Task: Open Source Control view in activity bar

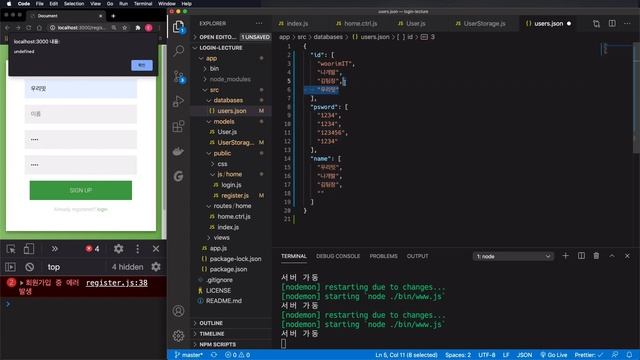Action: click(178, 76)
